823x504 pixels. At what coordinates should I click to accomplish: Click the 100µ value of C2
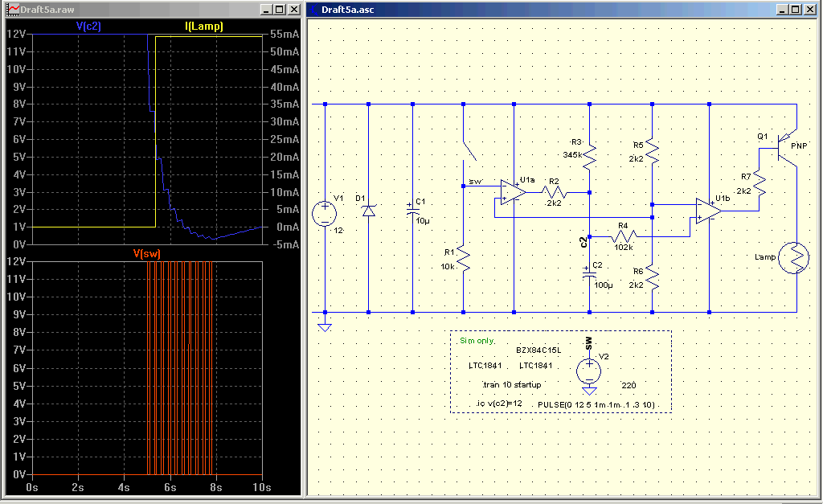pyautogui.click(x=604, y=285)
